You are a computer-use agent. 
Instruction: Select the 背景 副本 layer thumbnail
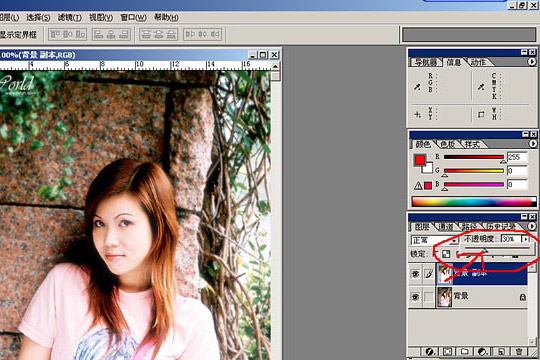pos(444,274)
